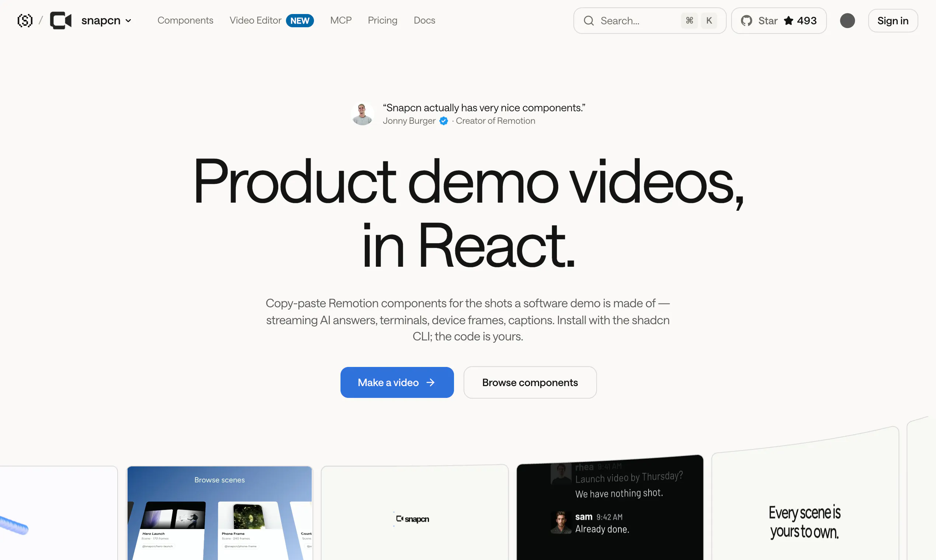Click the star icon next to 493
The width and height of the screenshot is (936, 560).
click(789, 20)
